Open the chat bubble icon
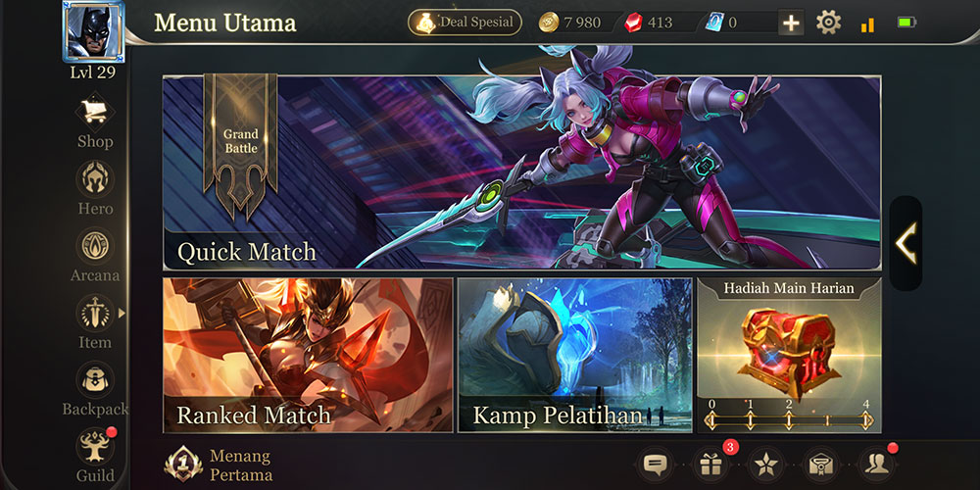This screenshot has width=980, height=490. pos(655,465)
